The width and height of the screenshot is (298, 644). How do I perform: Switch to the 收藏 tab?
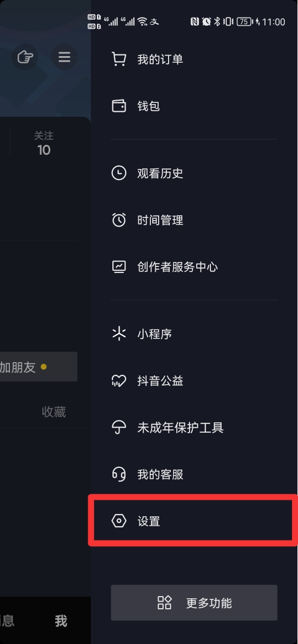coord(54,412)
